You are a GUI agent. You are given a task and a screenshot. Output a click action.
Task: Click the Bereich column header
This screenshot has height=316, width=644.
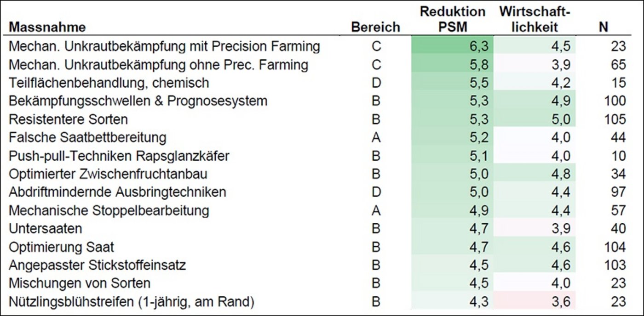click(x=375, y=28)
